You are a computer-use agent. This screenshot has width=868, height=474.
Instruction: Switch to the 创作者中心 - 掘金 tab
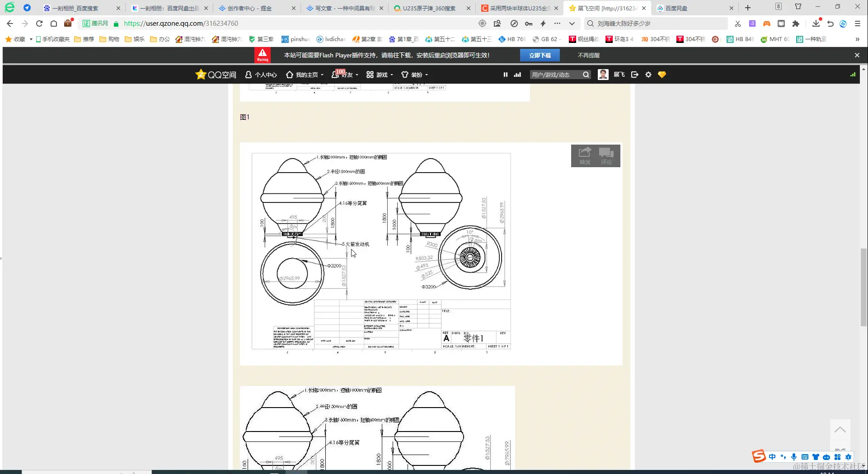tap(257, 8)
